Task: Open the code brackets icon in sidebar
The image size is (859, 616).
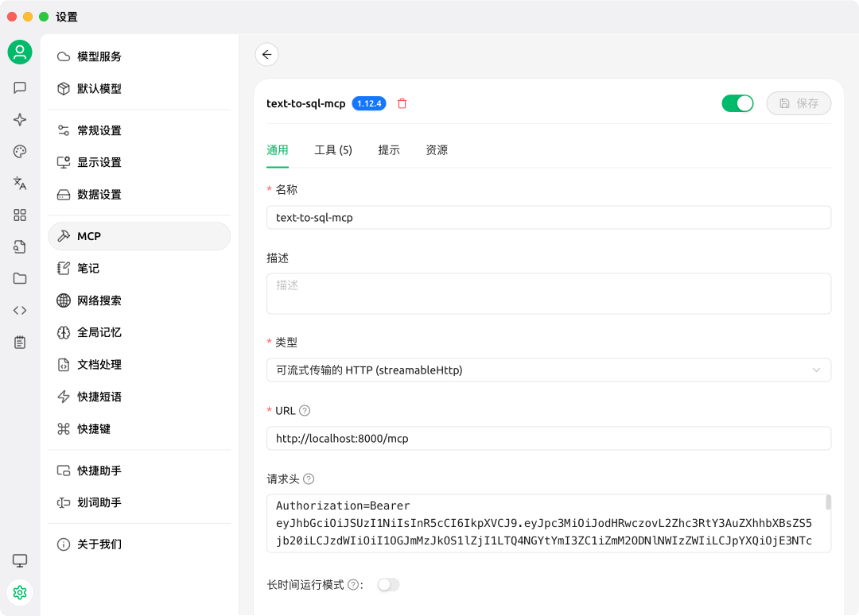Action: point(20,310)
